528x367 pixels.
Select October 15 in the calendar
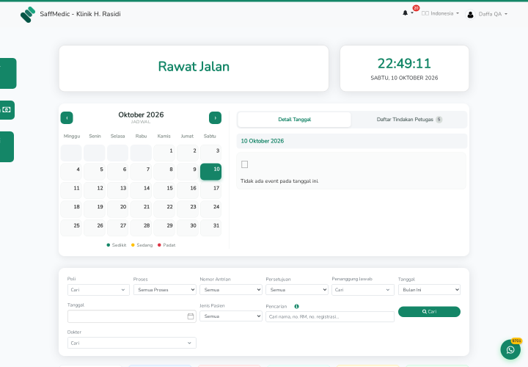[164, 190]
